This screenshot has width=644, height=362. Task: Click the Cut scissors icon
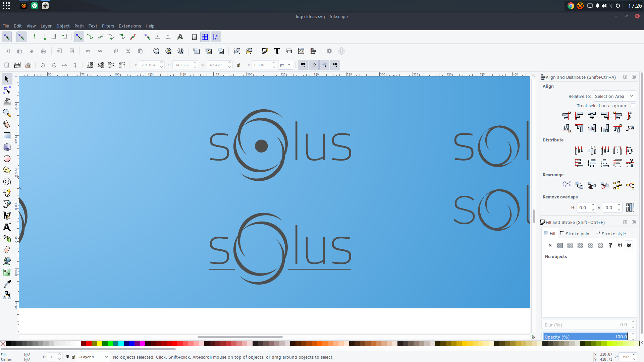pyautogui.click(x=128, y=51)
